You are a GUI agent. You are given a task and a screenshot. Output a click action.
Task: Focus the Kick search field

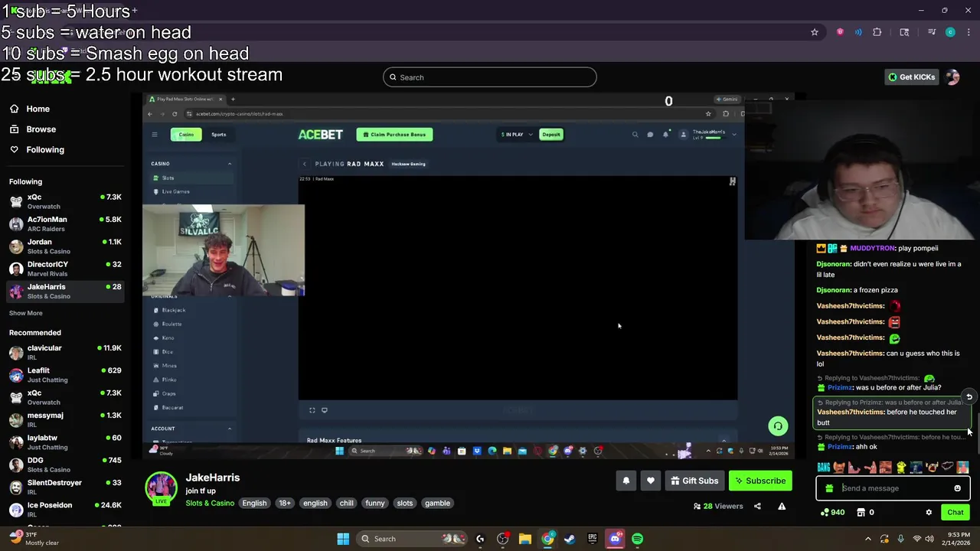click(x=490, y=77)
